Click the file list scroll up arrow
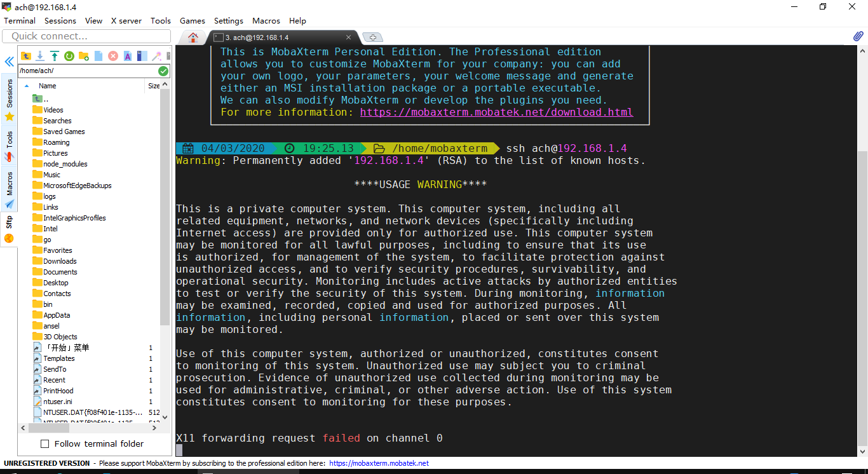The image size is (868, 474). (x=165, y=85)
